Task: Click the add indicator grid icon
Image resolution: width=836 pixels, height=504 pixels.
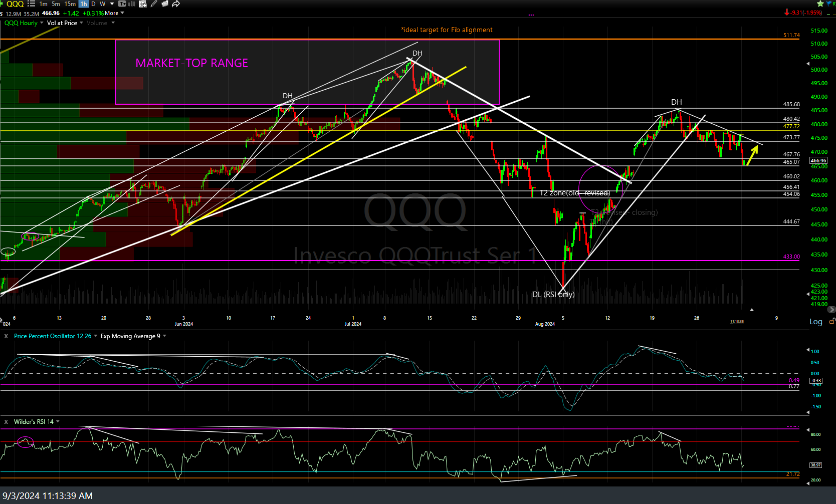Action: tap(143, 4)
